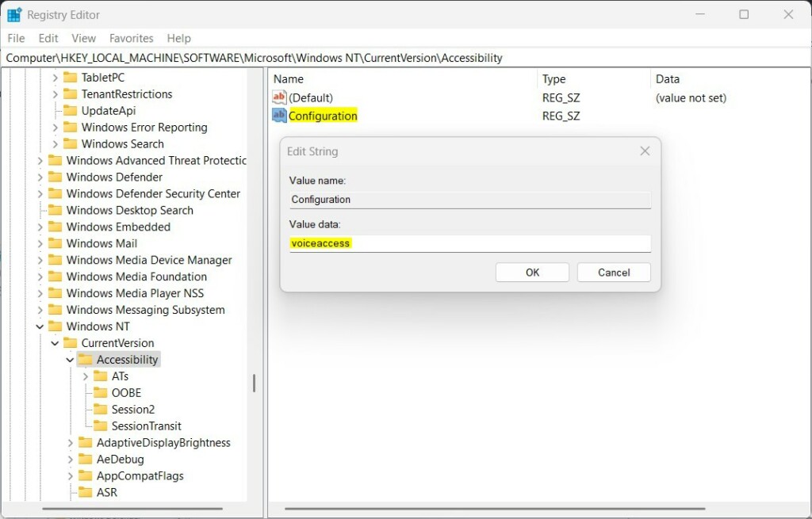This screenshot has height=519, width=812.
Task: Click the (Default) string value icon
Action: [x=279, y=97]
